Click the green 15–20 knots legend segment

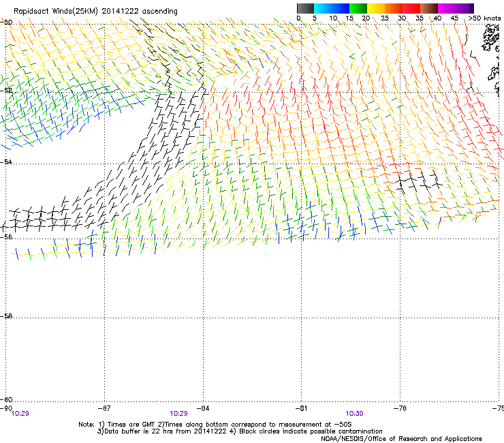(358, 8)
